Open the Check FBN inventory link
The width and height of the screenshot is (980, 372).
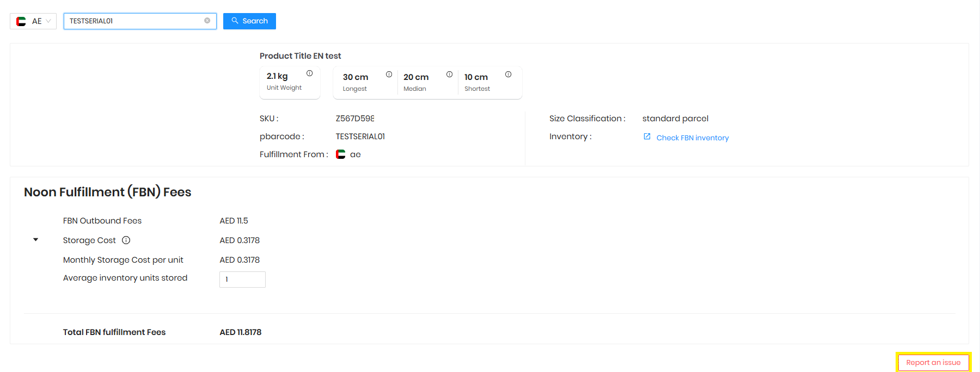[x=693, y=138]
